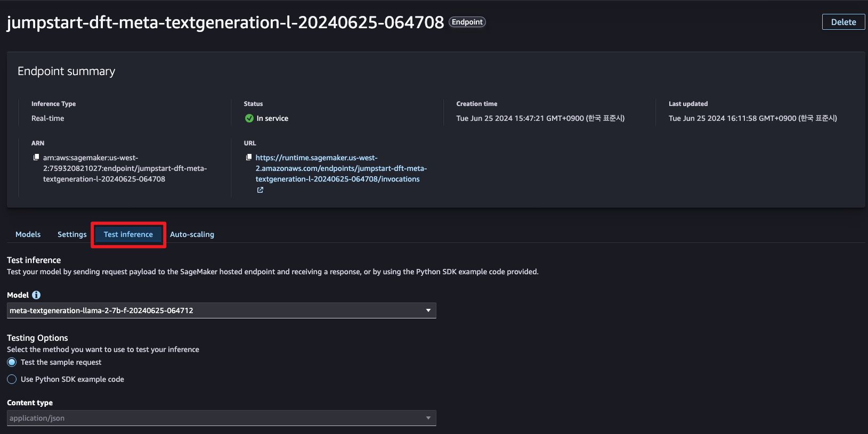Click the Test inference section heading
The width and height of the screenshot is (868, 434).
click(34, 260)
